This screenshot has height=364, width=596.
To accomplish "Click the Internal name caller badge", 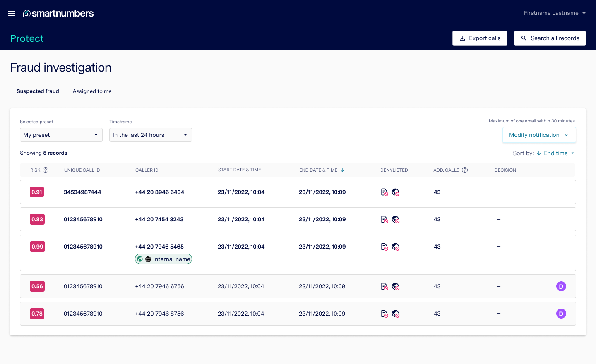I will 163,259.
